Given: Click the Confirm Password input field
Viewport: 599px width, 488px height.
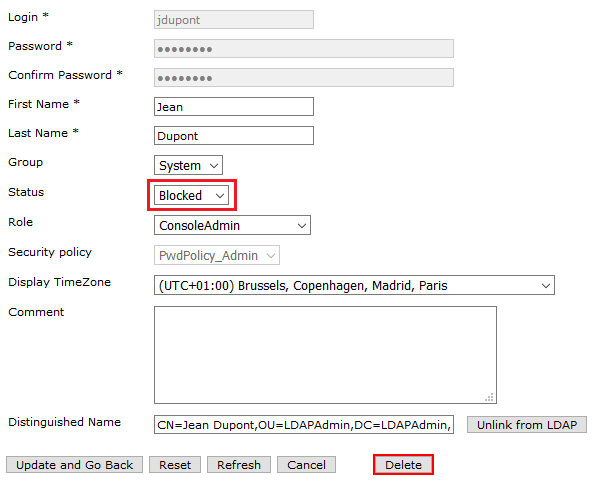Looking at the screenshot, I should point(304,78).
